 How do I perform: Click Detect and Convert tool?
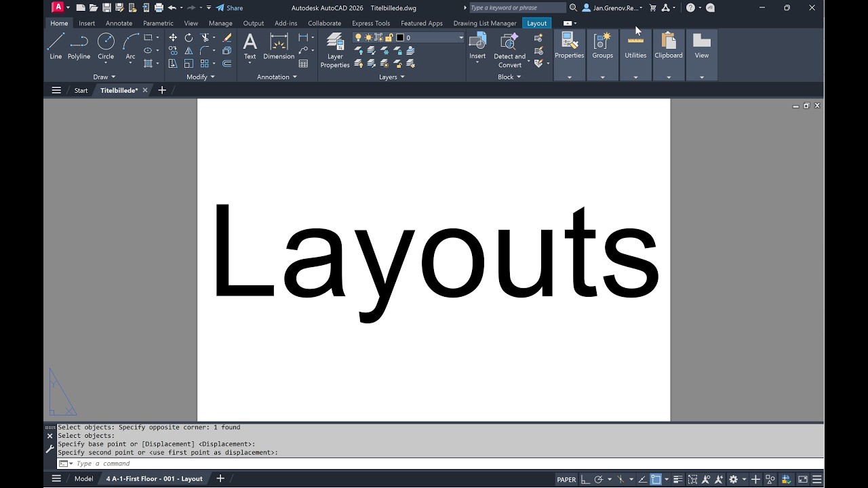(509, 50)
